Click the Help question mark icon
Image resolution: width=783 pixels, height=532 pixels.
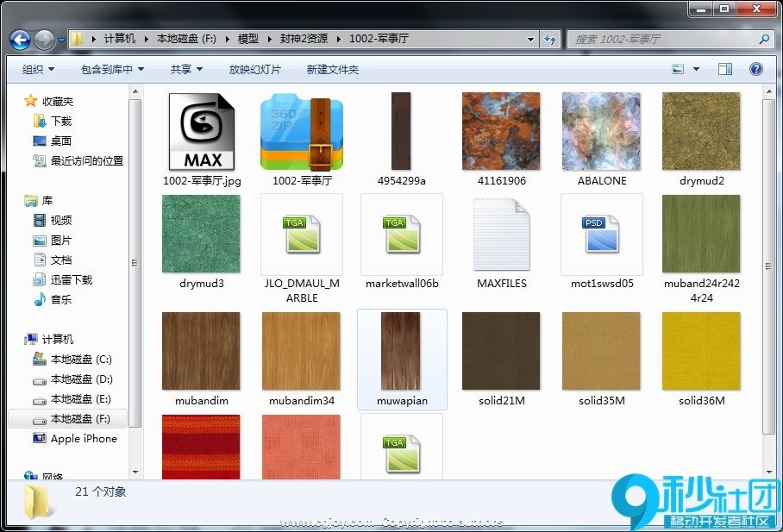(x=755, y=69)
